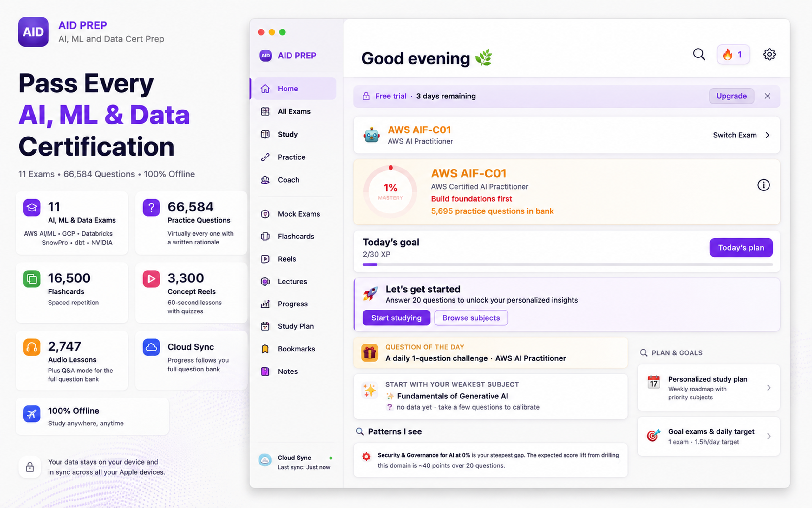
Task: Click the Security & Governance pattern insight text
Action: 498,460
